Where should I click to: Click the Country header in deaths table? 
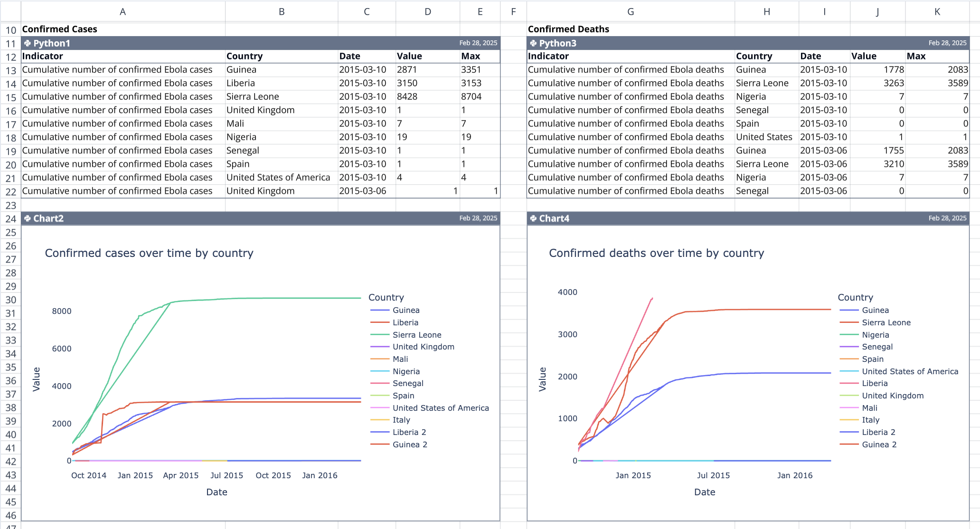coord(754,56)
